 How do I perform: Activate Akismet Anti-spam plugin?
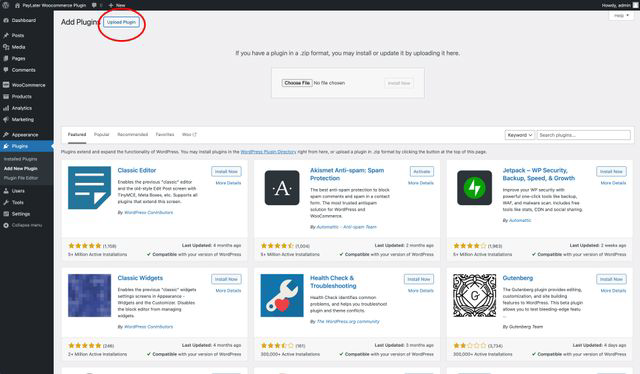coord(422,171)
